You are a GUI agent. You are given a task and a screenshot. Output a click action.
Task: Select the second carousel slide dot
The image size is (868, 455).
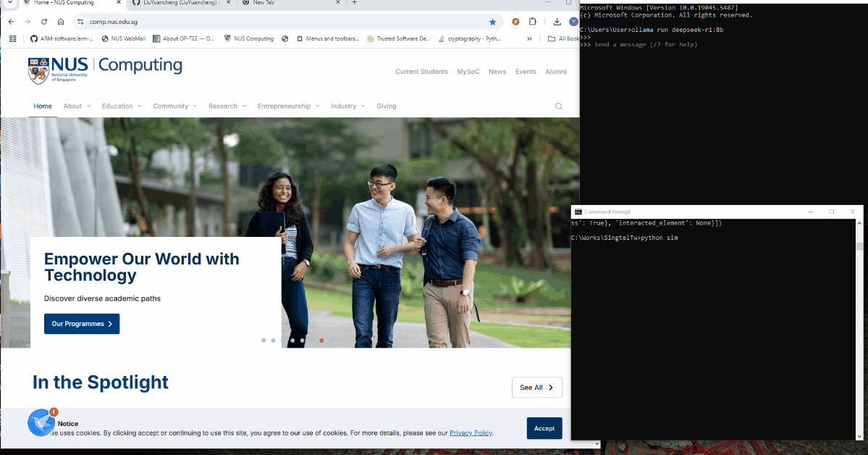click(x=274, y=341)
